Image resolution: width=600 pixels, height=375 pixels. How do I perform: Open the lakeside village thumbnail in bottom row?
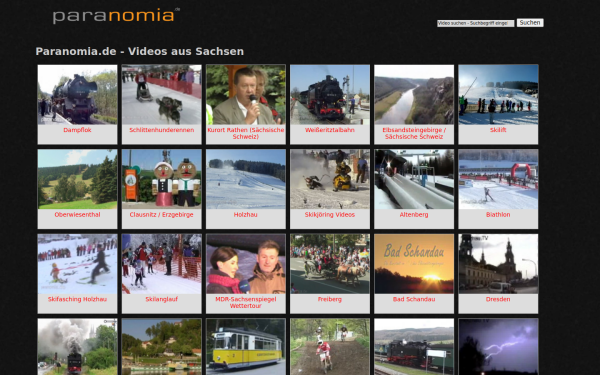(x=161, y=347)
